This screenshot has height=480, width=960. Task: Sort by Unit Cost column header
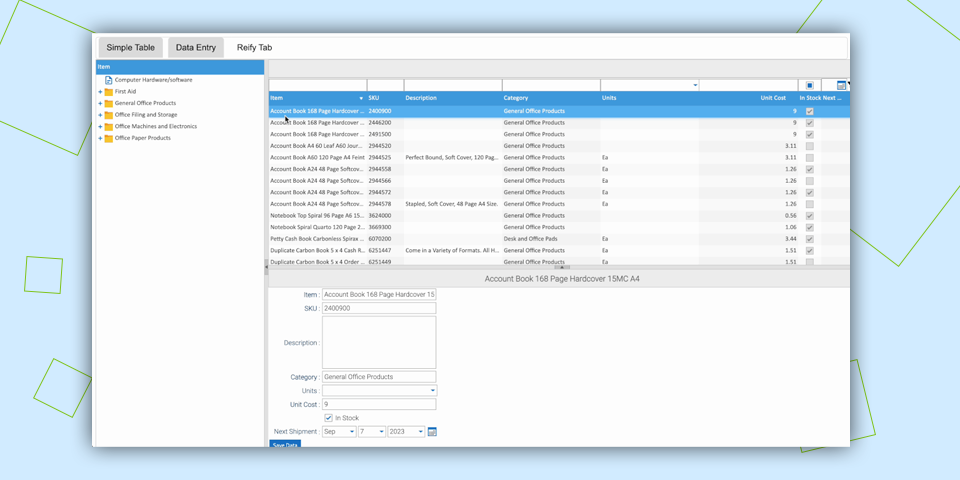tap(748, 98)
